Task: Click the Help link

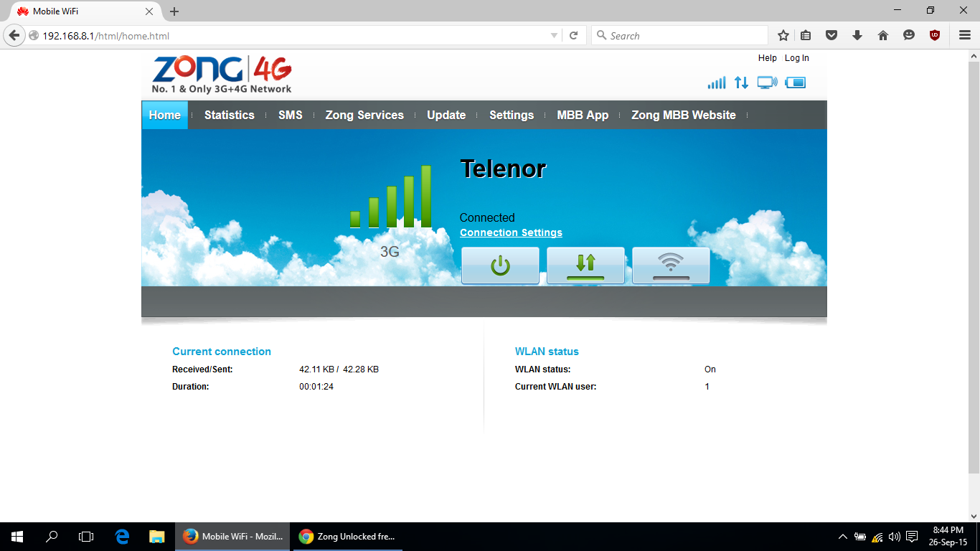Action: (x=768, y=58)
